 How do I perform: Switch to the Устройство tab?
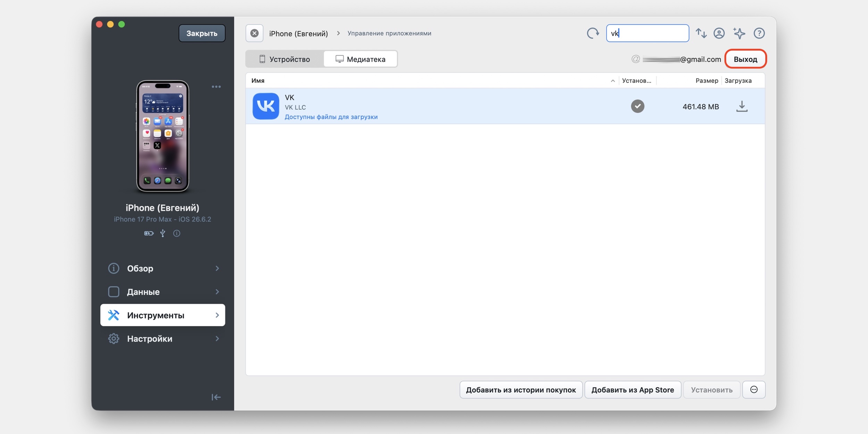pyautogui.click(x=285, y=59)
